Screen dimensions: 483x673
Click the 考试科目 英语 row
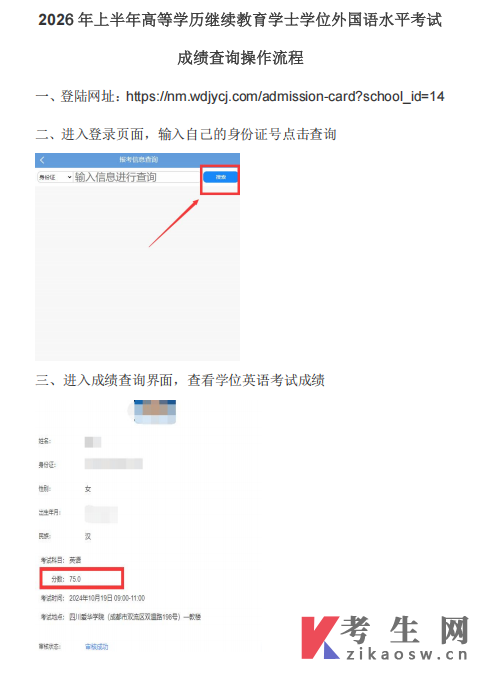(x=61, y=560)
